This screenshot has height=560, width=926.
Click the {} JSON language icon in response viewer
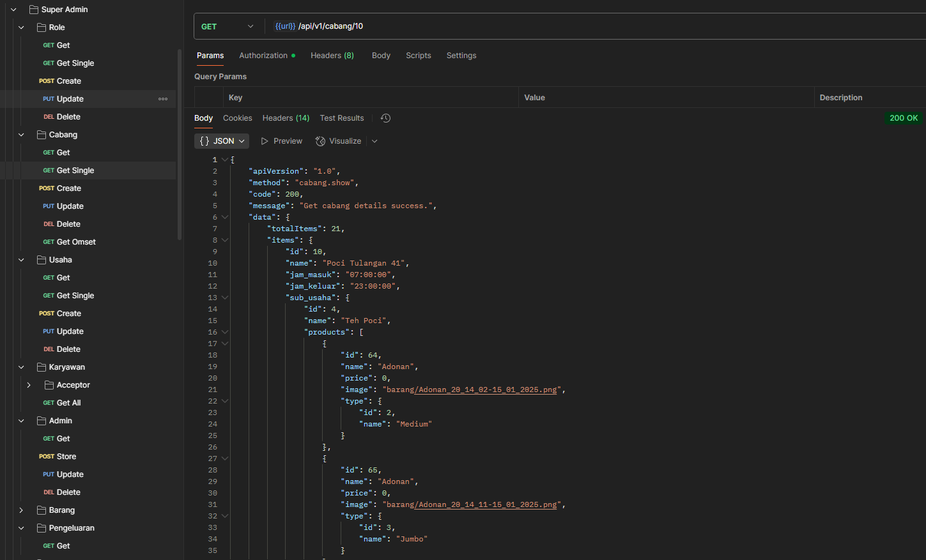204,140
